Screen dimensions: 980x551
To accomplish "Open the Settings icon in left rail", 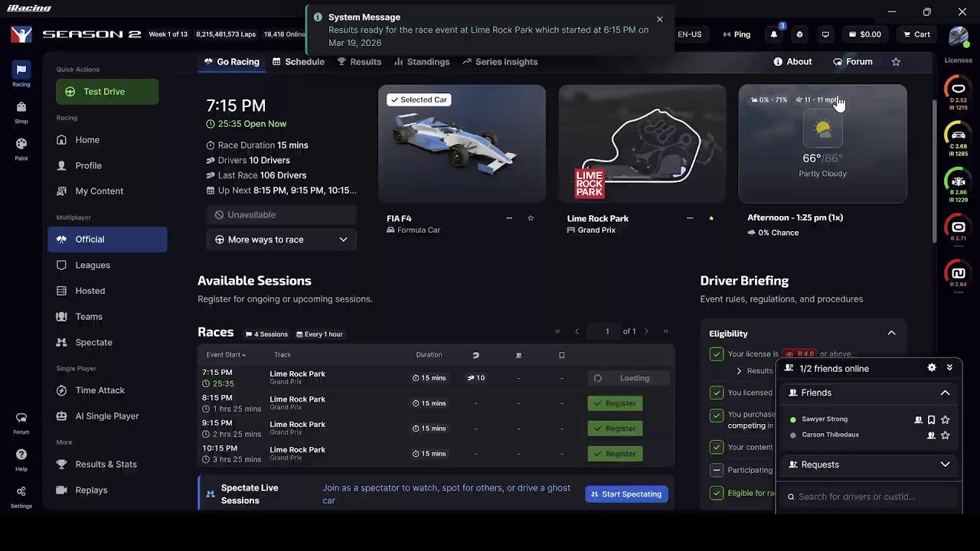I will [21, 496].
